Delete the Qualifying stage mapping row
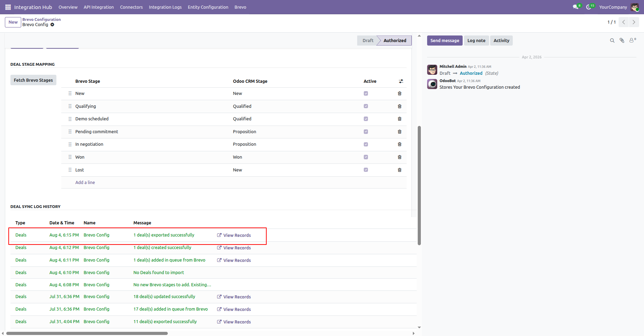The width and height of the screenshot is (644, 336). tap(400, 106)
